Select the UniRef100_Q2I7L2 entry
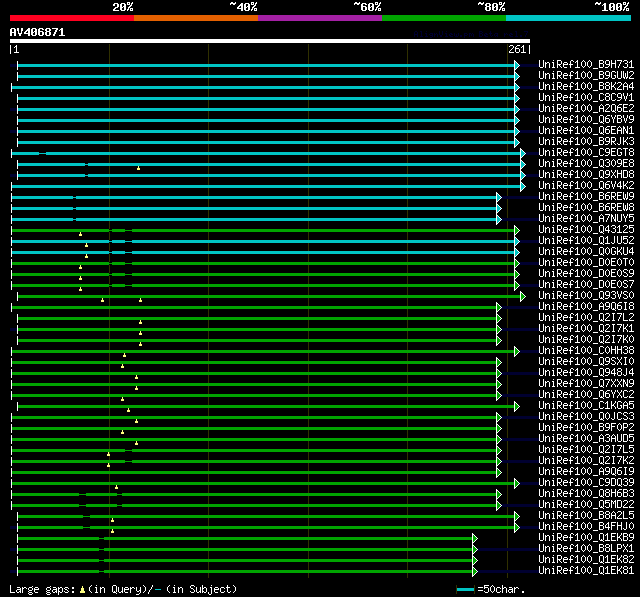This screenshot has height=597, width=640. click(586, 317)
